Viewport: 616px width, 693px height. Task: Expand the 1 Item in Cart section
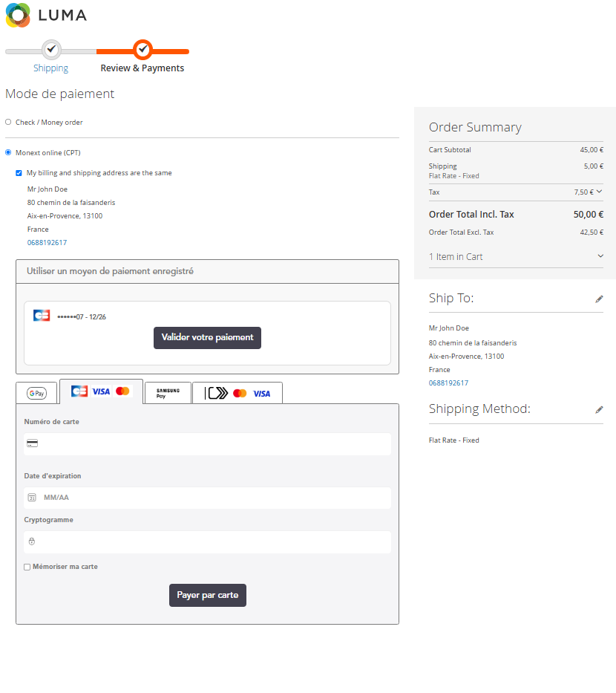coord(600,256)
